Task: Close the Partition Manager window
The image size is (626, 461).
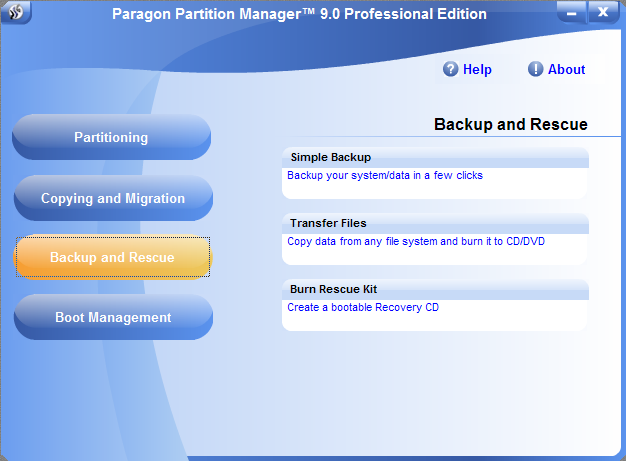Action: (x=602, y=13)
